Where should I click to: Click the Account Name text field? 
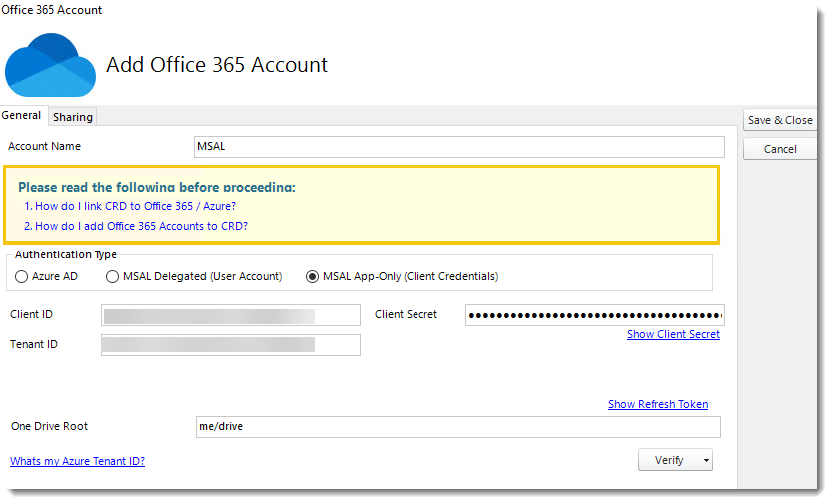pos(458,147)
